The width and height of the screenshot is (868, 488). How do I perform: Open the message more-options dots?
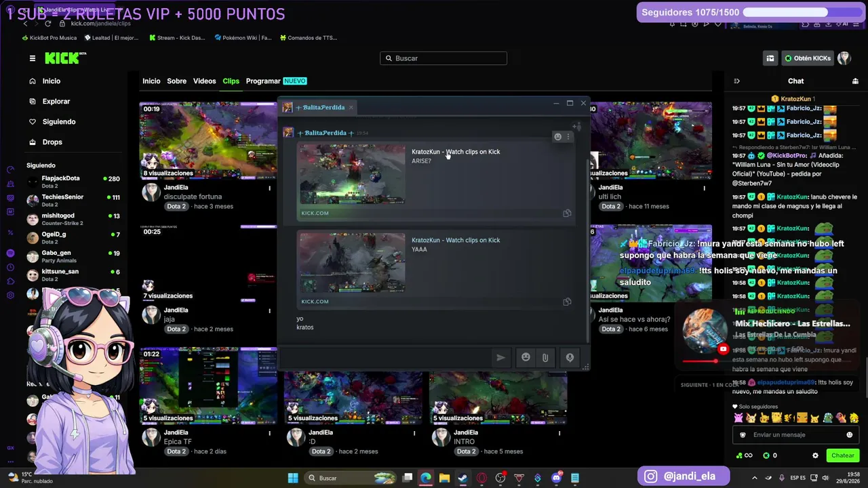click(x=568, y=137)
